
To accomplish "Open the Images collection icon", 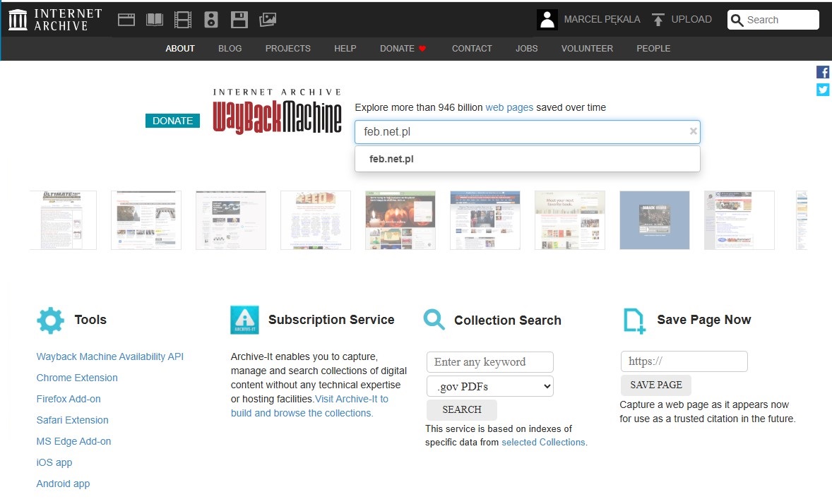I will coord(268,20).
